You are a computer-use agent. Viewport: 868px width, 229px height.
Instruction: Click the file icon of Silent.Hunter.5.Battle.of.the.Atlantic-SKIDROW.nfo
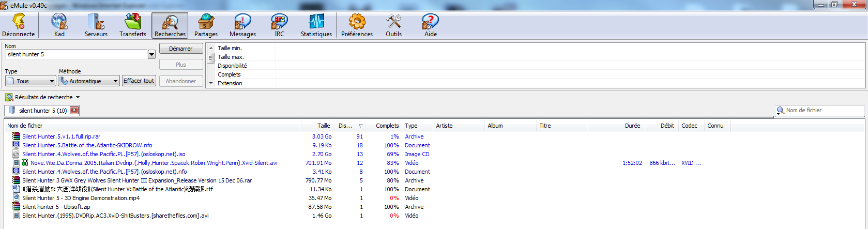[16, 145]
